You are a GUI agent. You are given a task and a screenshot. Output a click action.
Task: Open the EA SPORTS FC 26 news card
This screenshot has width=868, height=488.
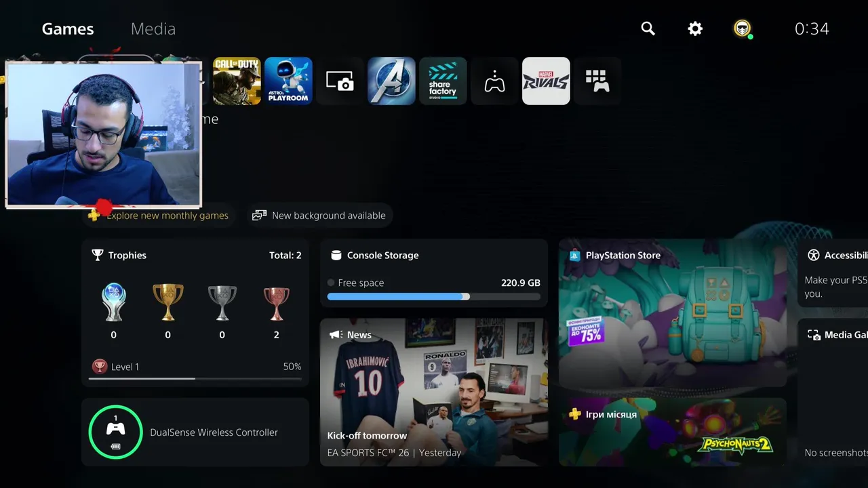pos(434,392)
